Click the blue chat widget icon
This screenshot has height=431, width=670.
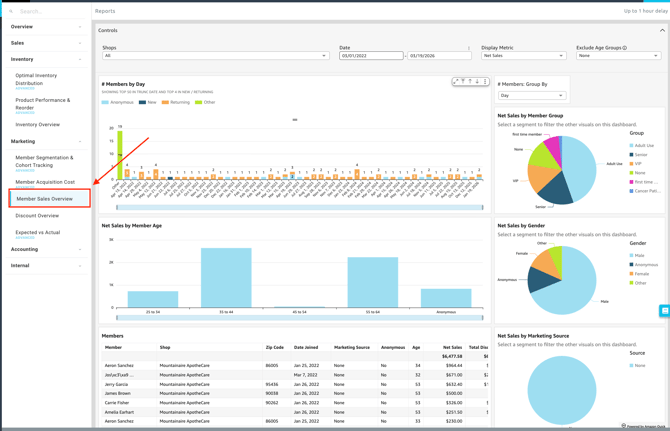click(x=664, y=311)
